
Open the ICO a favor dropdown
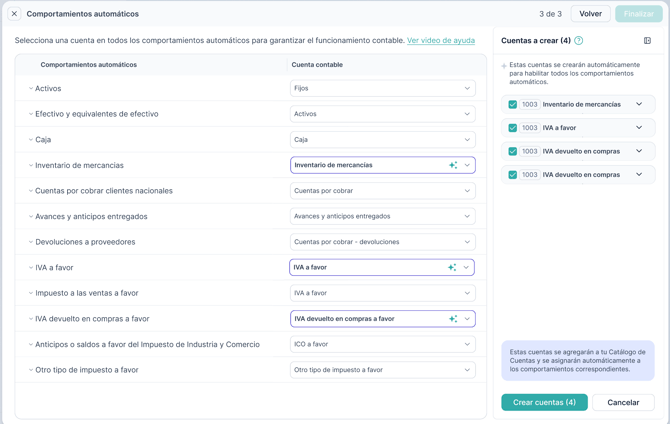382,344
